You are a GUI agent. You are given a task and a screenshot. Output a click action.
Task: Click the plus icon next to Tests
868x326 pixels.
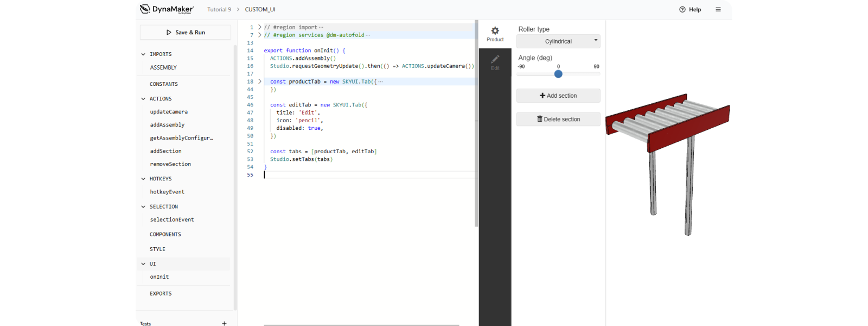pyautogui.click(x=224, y=323)
